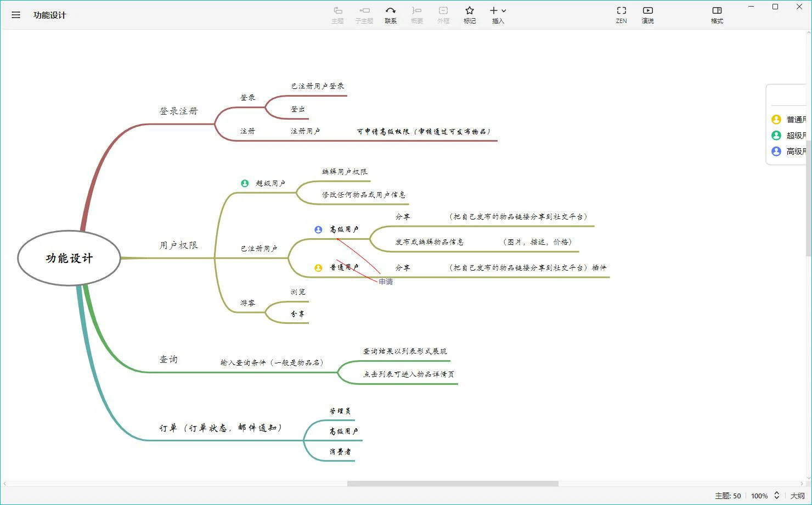Select the 分享 topic under 游客
The image size is (812, 505).
pyautogui.click(x=298, y=314)
